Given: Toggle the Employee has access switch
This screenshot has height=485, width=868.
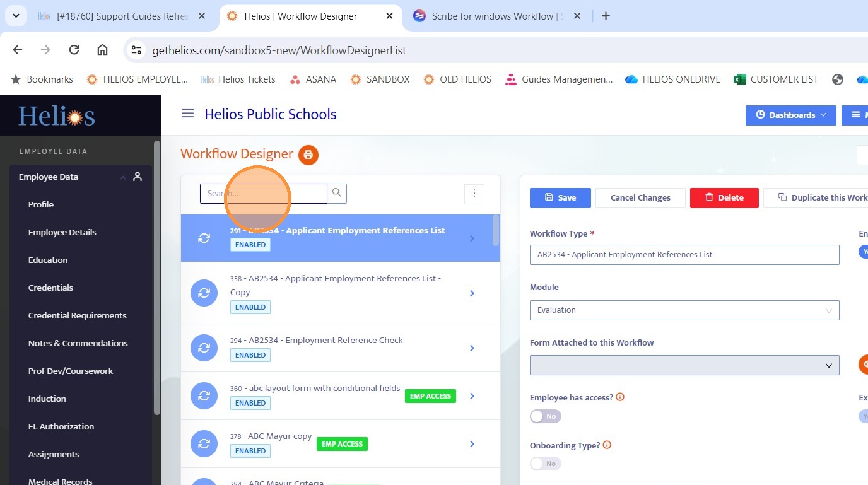Looking at the screenshot, I should click(546, 416).
